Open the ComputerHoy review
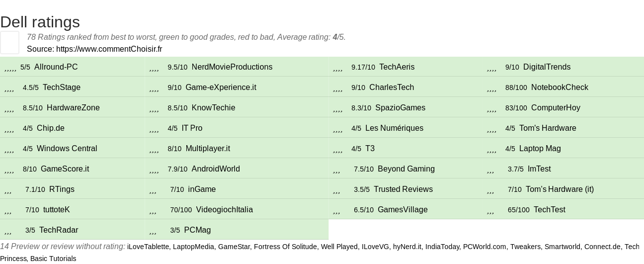The height and width of the screenshot is (264, 644). click(556, 108)
